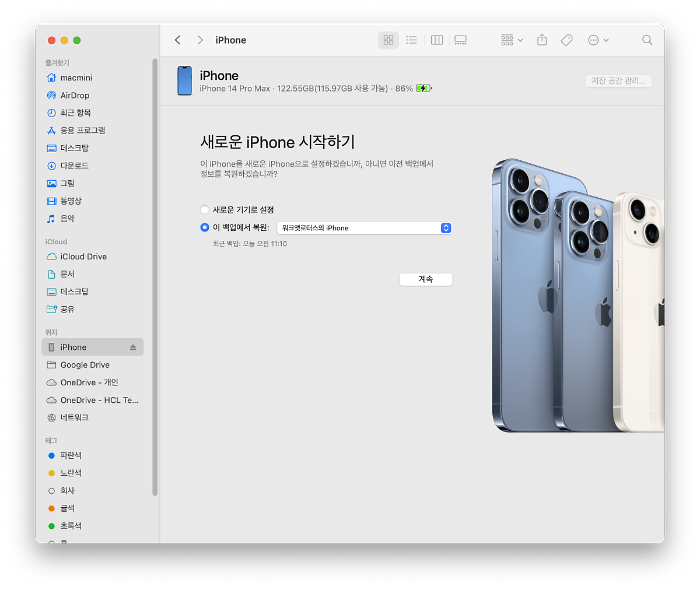Click the 최근 백업: 오늘 오전 11:10 text
This screenshot has height=590, width=700.
pos(250,244)
